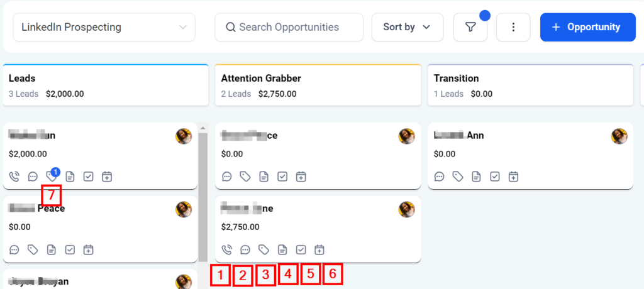Click the phone call icon on the $2,000.00 card

14,177
